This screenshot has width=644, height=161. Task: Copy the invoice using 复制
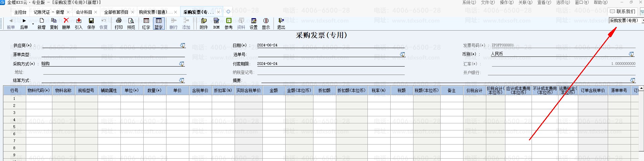(54, 24)
